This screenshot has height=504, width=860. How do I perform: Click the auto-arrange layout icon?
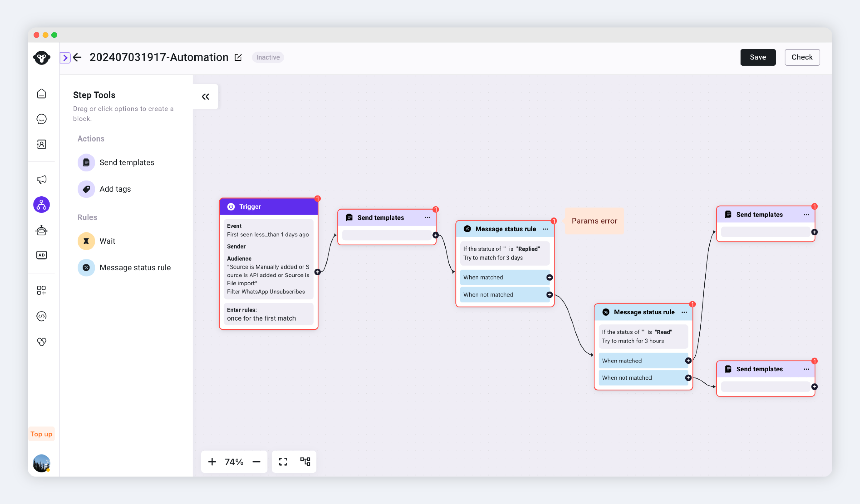(x=305, y=461)
